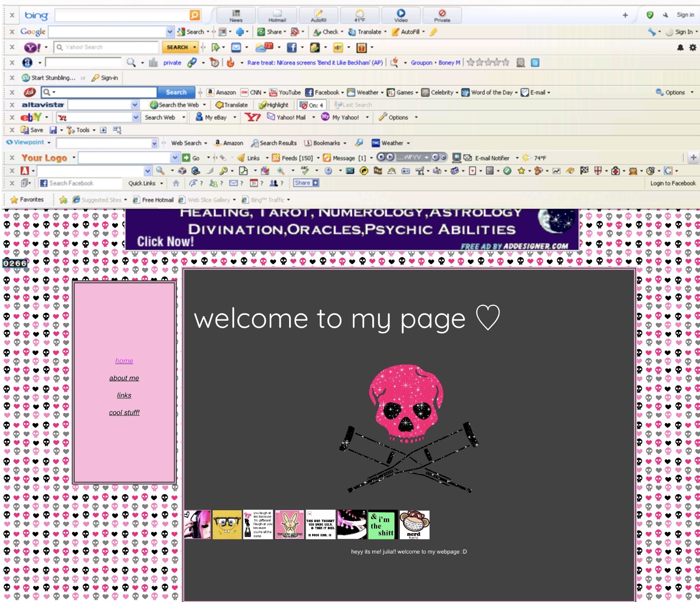The width and height of the screenshot is (700, 602).
Task: Toggle Private browsing in Bing toolbar
Action: [441, 15]
